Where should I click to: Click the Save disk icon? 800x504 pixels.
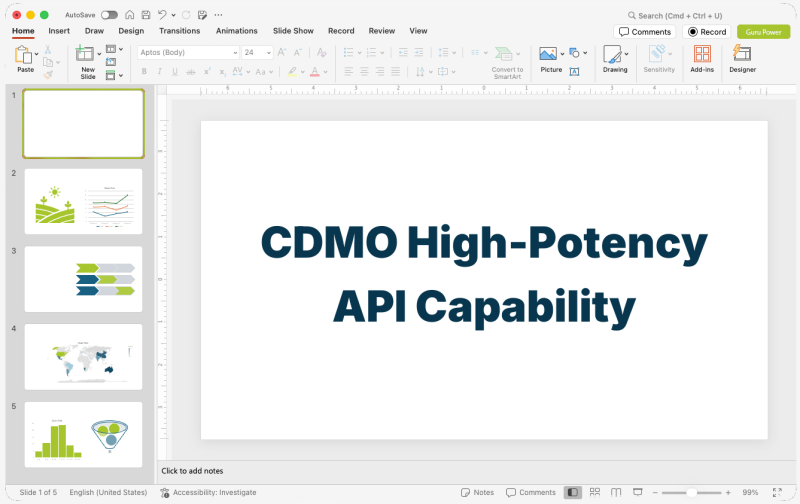[146, 15]
